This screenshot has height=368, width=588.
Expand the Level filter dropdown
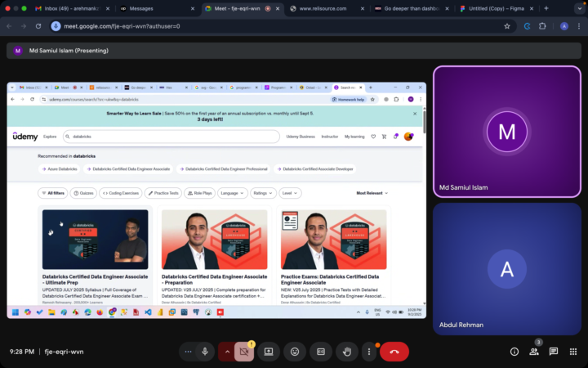(290, 193)
